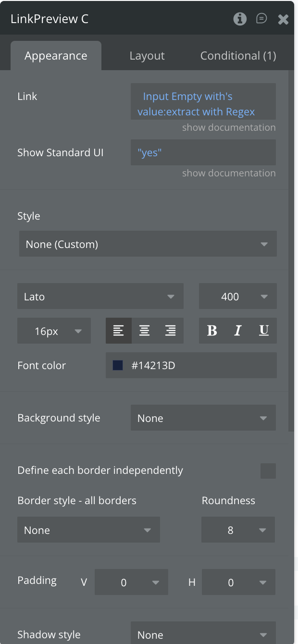The height and width of the screenshot is (644, 298).
Task: Set text alignment to right
Action: (x=170, y=331)
